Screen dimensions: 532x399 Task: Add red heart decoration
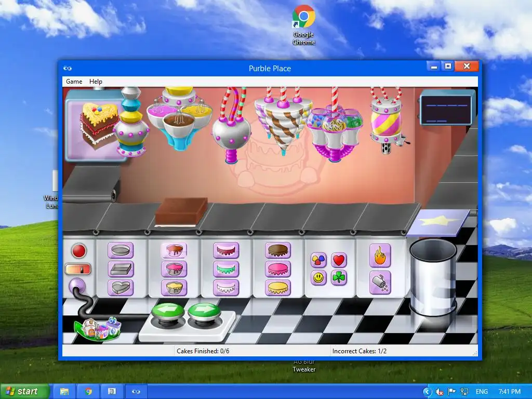[x=339, y=260]
